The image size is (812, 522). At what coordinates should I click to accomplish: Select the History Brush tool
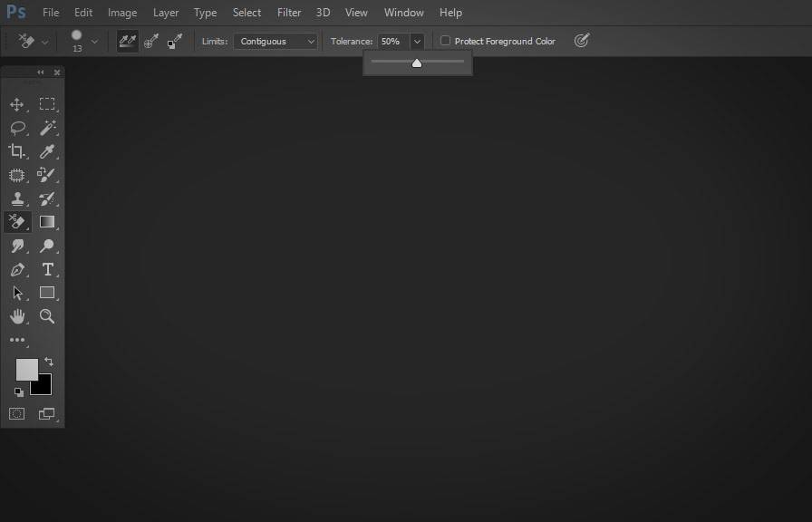click(x=46, y=198)
